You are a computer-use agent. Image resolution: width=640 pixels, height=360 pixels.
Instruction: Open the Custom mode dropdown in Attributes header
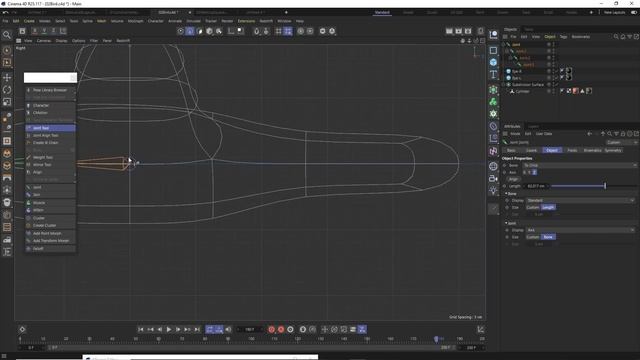pyautogui.click(x=622, y=142)
